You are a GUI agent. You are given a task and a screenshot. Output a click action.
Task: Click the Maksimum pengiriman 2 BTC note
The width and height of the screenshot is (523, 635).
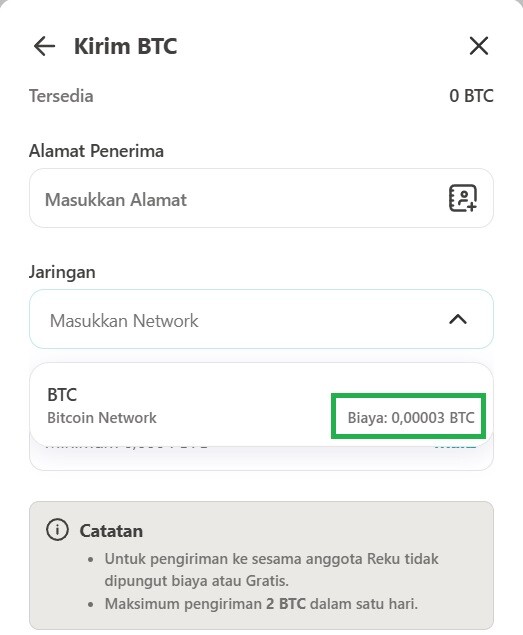[x=261, y=604]
